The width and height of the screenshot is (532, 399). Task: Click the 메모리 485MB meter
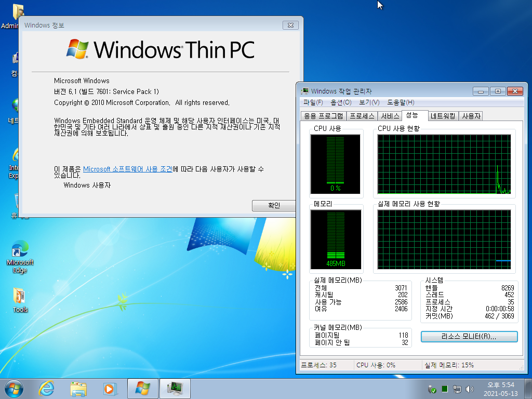coord(336,240)
